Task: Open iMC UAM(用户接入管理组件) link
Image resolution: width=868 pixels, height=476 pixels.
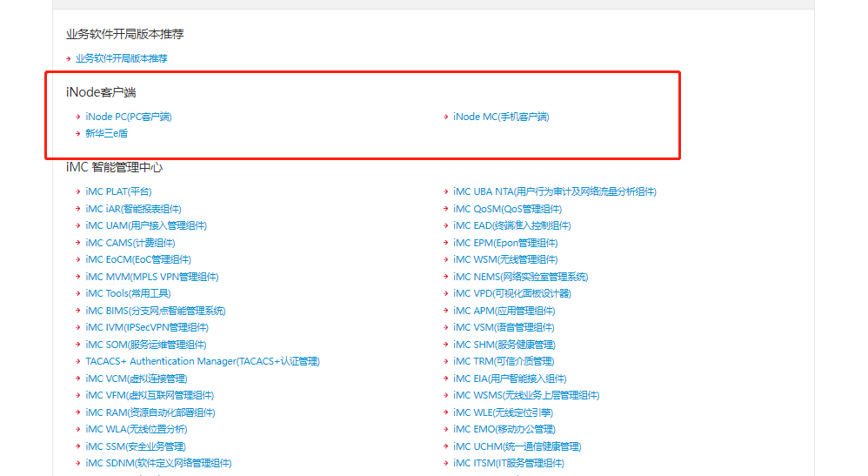Action: [146, 225]
